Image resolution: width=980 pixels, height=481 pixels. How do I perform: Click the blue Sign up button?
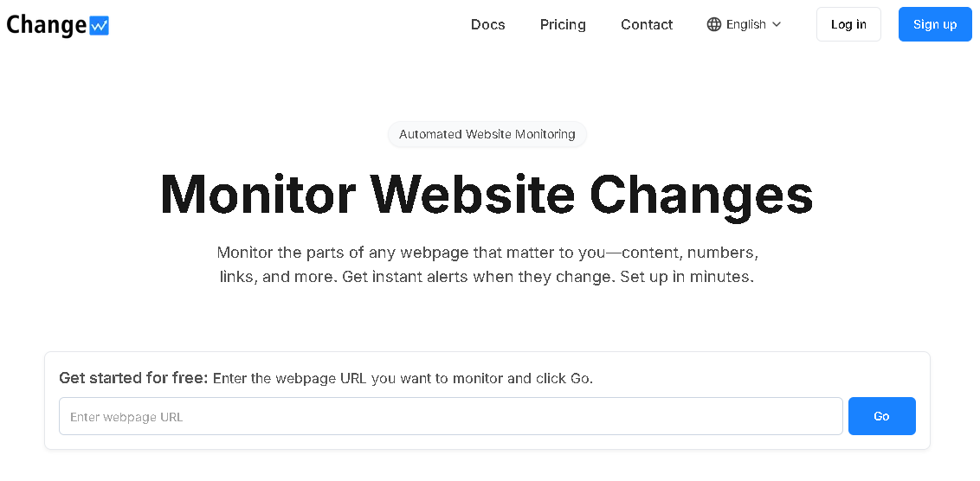(x=935, y=24)
